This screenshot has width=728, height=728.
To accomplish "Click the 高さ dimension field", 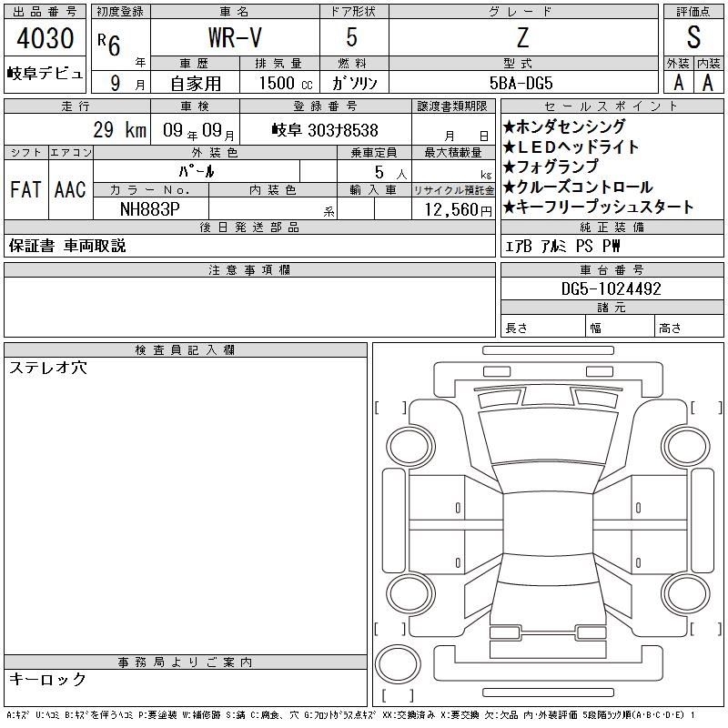I will pyautogui.click(x=689, y=328).
